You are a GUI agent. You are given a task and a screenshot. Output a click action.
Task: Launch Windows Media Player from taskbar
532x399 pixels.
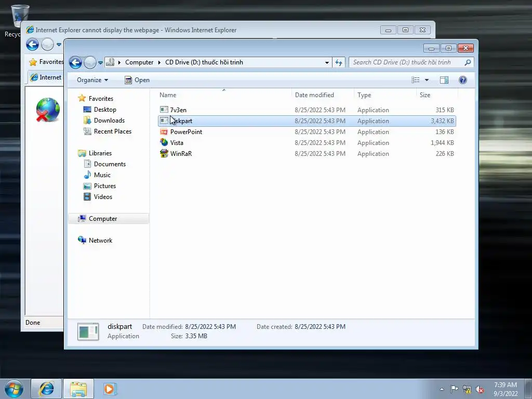pyautogui.click(x=110, y=389)
